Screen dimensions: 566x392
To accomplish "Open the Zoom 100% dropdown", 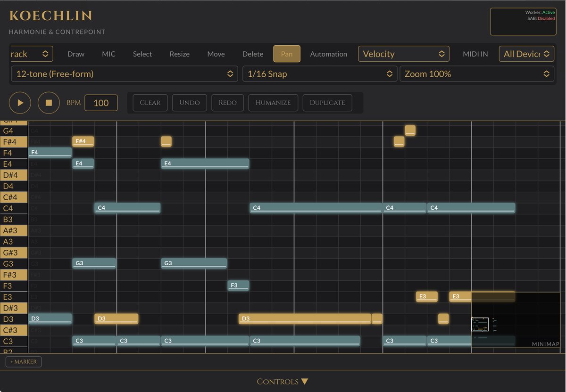I will [x=476, y=74].
